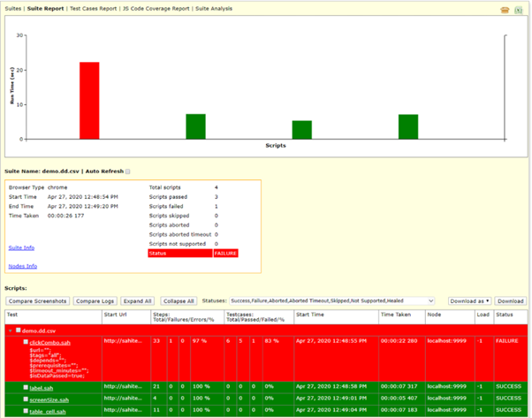Tick the demo.dd.csv suite checkbox
Screen dimensions: 532x418
point(19,331)
